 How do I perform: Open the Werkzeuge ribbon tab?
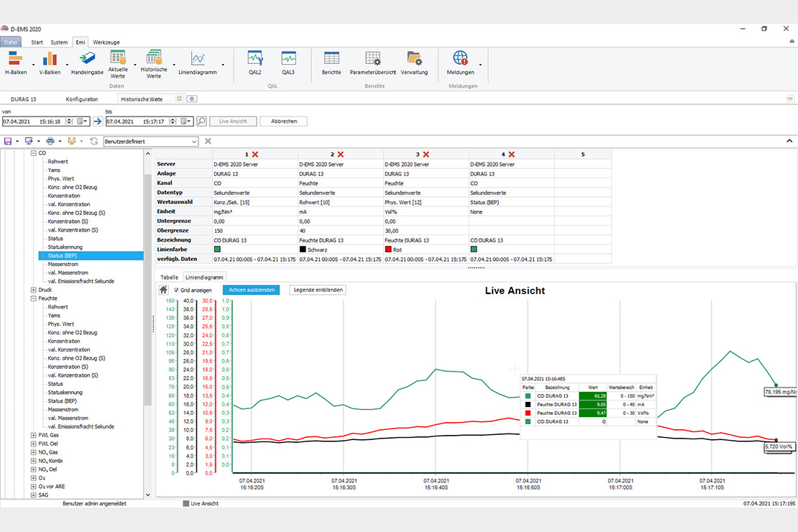point(106,42)
